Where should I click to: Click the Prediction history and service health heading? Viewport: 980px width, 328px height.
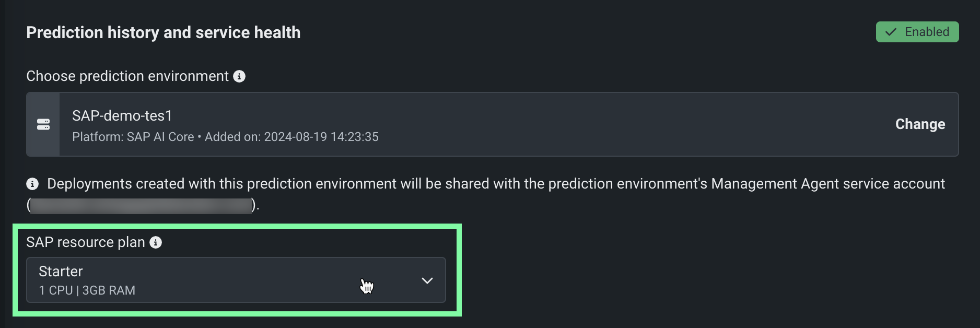pyautogui.click(x=164, y=32)
